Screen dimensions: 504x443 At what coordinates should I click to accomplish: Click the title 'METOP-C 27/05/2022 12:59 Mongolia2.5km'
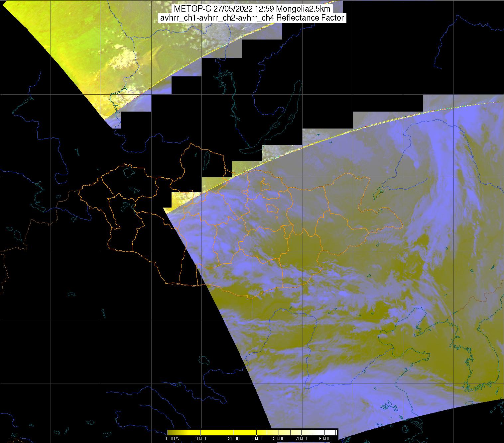tap(252, 9)
